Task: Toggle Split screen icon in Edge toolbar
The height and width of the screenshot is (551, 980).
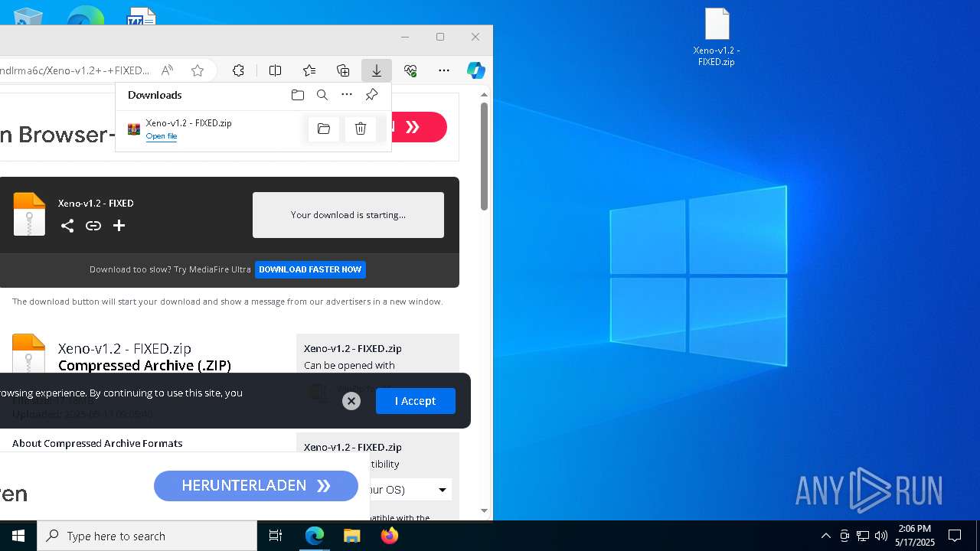Action: (276, 70)
